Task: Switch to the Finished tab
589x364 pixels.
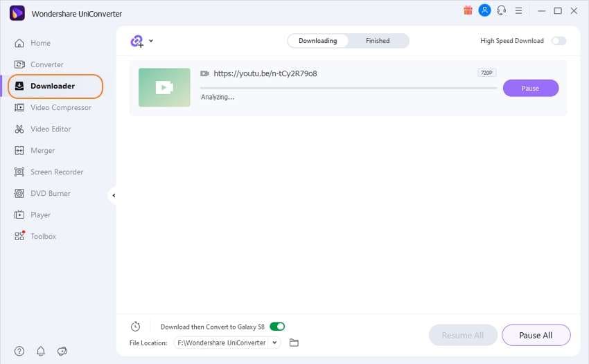Action: point(378,41)
